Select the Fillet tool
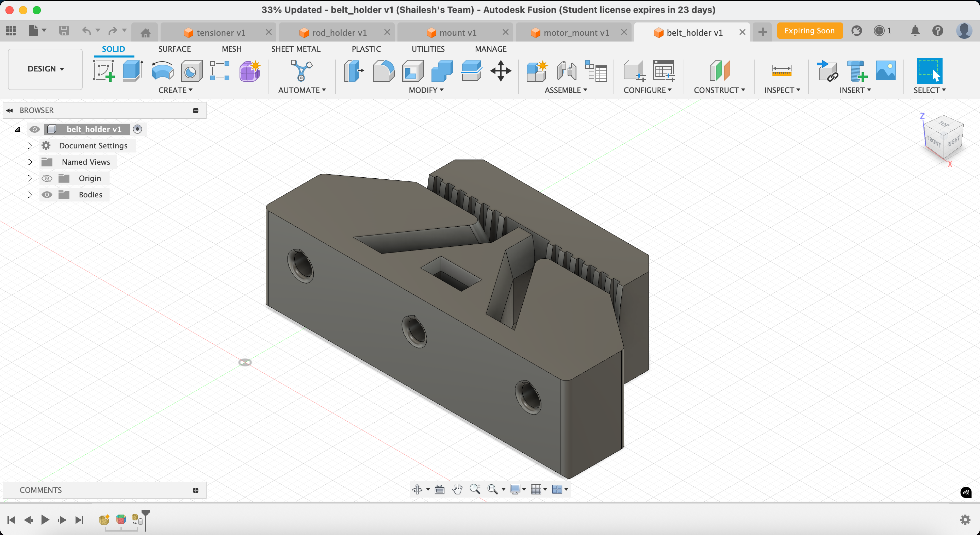The width and height of the screenshot is (980, 535). coord(383,71)
